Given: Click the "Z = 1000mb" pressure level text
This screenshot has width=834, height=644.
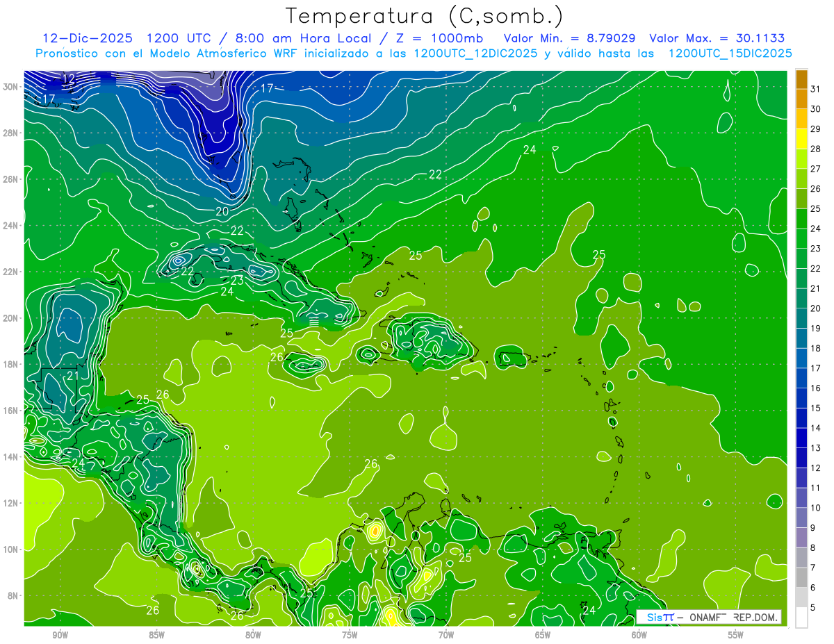Looking at the screenshot, I should pyautogui.click(x=440, y=38).
